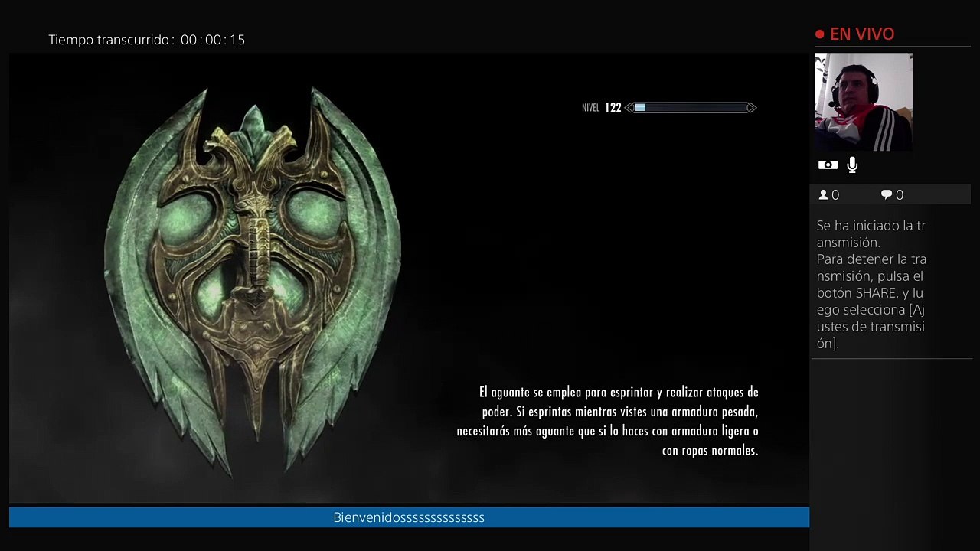Click the green Glass shield model
Viewport: 980px width, 551px height.
253,281
